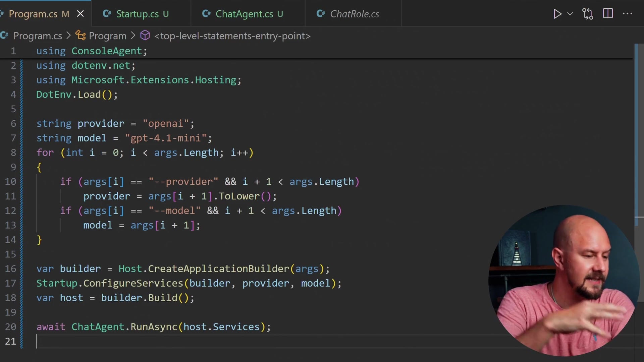Open the More Actions ellipsis menu
Screen dimensions: 644x362
click(628, 14)
